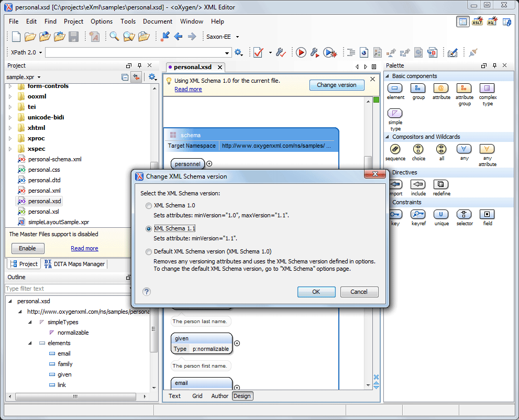Expand the tei folder
Image resolution: width=519 pixels, height=420 pixels.
point(10,107)
